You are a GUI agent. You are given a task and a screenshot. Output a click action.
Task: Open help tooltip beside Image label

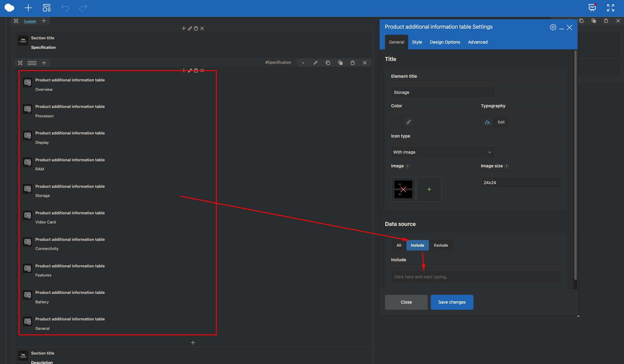pyautogui.click(x=408, y=166)
